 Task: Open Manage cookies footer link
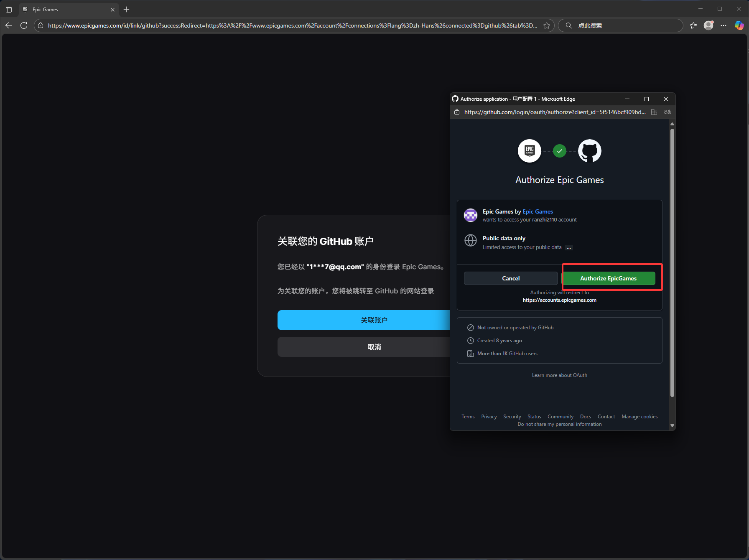point(639,417)
